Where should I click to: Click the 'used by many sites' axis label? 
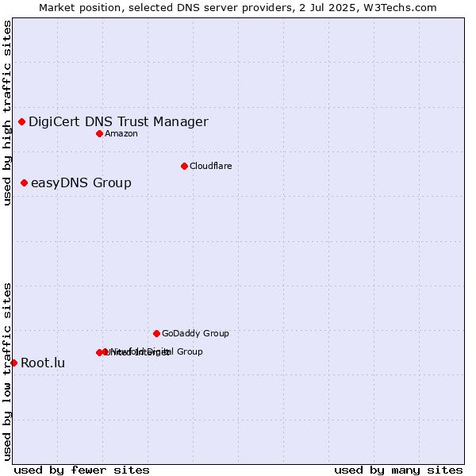coord(398,470)
